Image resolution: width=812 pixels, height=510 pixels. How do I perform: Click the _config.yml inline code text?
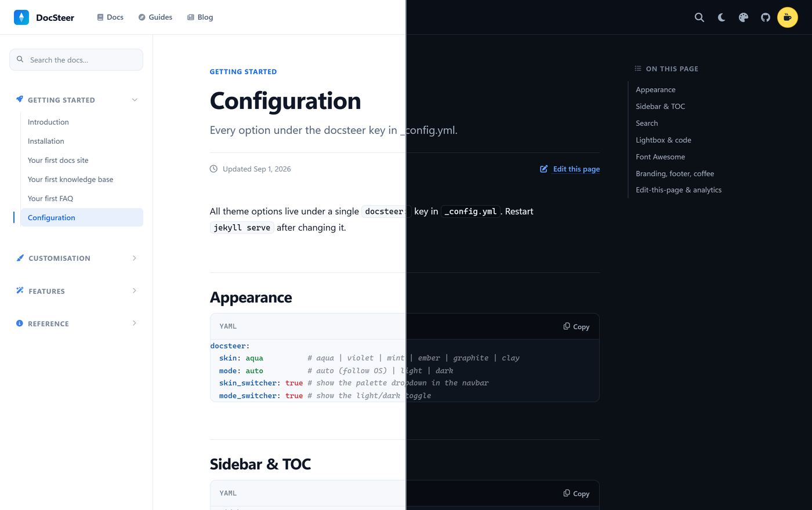pos(470,212)
